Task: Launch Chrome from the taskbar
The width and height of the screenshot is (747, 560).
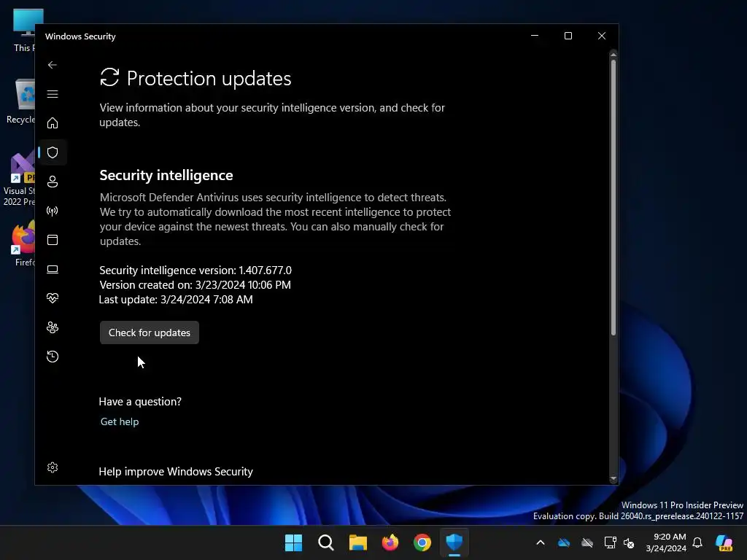Action: (422, 542)
